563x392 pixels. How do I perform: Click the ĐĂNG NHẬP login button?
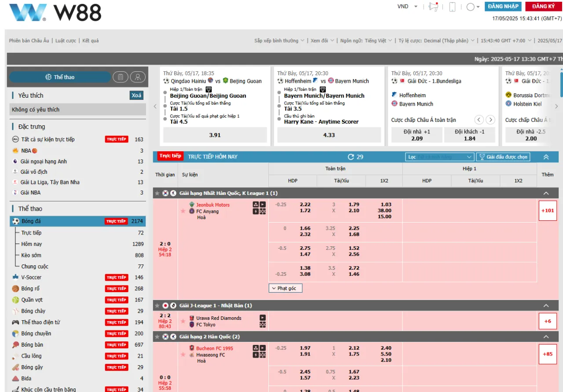click(503, 7)
